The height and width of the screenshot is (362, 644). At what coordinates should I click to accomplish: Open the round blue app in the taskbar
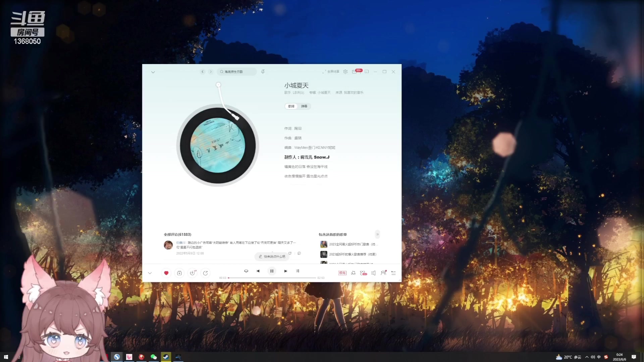[117, 357]
